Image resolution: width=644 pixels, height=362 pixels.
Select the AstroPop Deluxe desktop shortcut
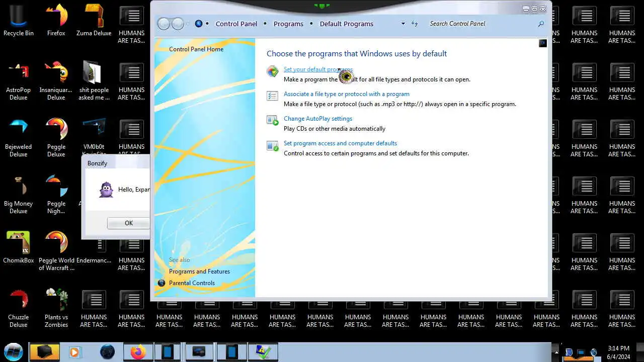(19, 80)
